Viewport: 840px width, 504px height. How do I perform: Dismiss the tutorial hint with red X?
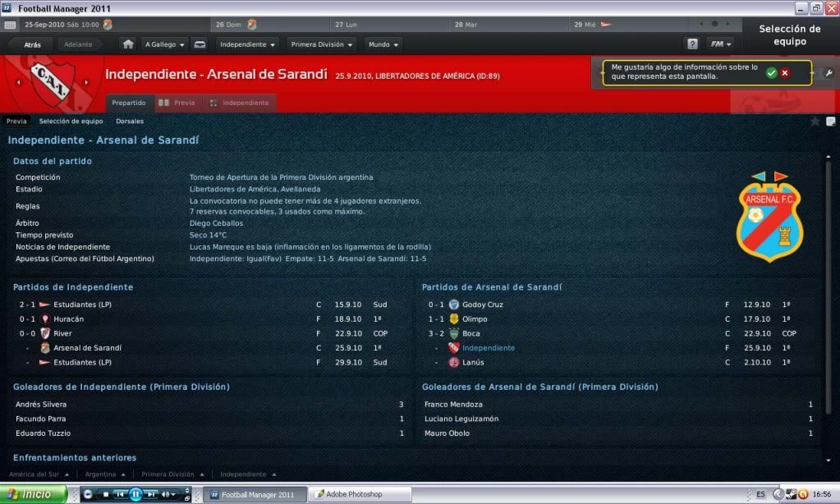(785, 73)
